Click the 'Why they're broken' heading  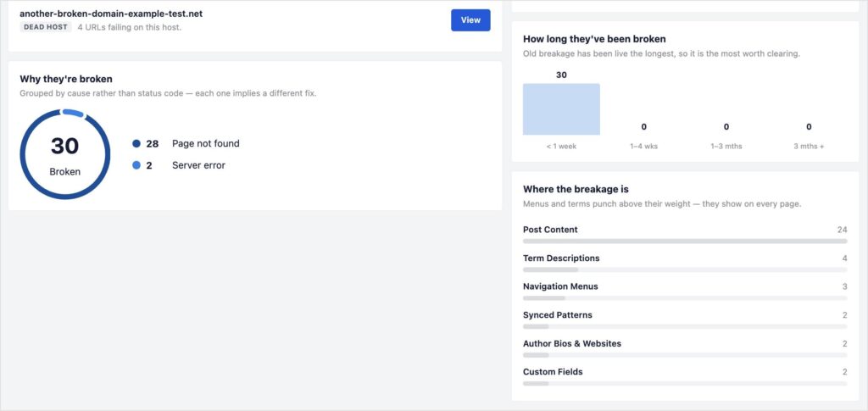(x=66, y=79)
